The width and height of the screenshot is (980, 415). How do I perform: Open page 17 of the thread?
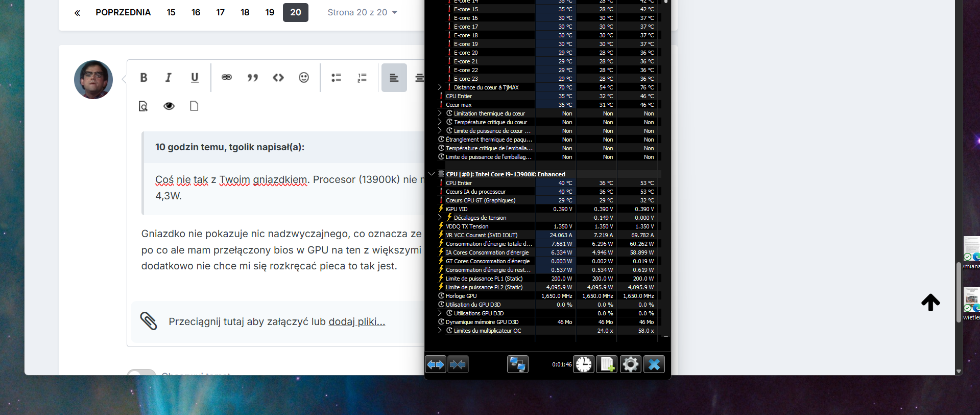coord(221,12)
